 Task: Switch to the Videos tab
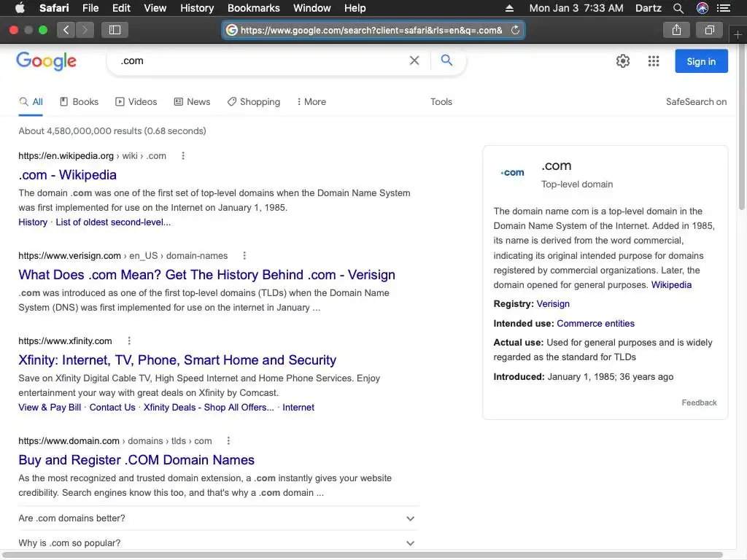136,102
